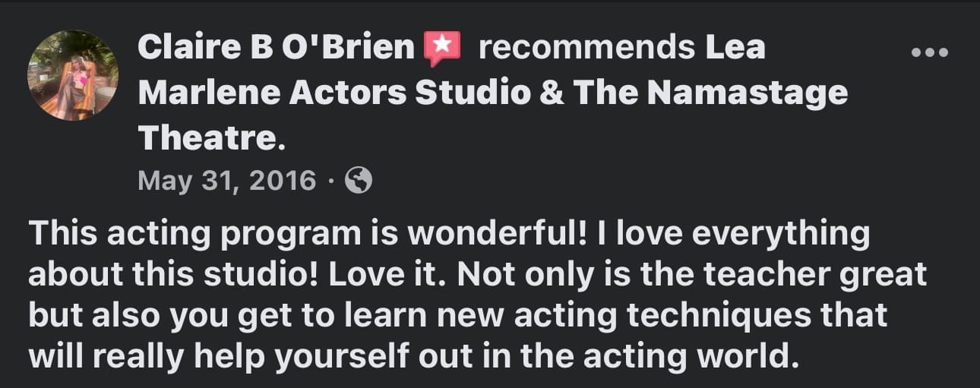Click "Marlene Actors Studio" in the bold title
The image size is (980, 388).
(334, 93)
